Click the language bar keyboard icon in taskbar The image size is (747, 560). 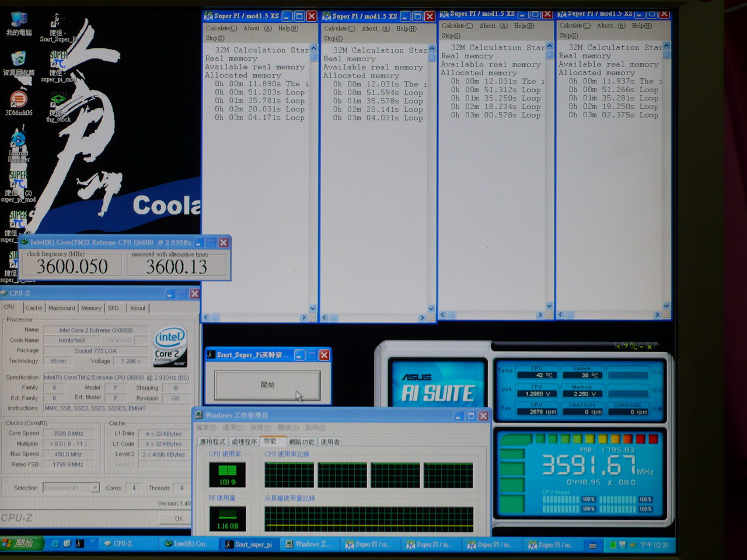pyautogui.click(x=593, y=545)
